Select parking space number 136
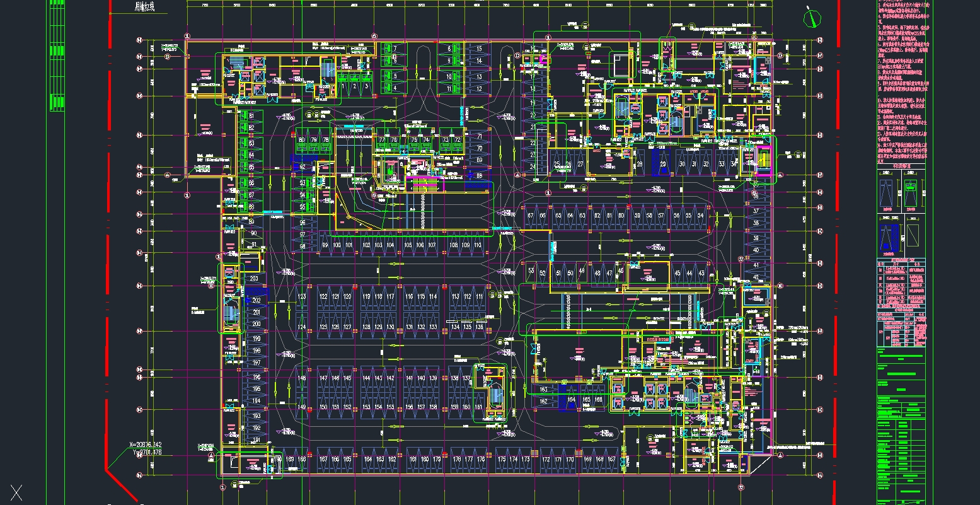The width and height of the screenshot is (980, 505). point(480,327)
